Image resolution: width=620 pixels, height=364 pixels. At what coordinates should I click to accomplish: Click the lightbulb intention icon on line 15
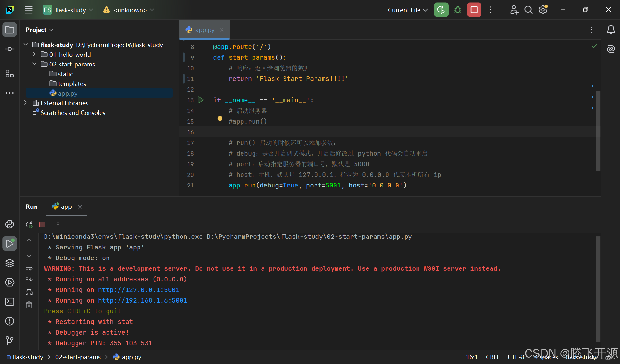tap(220, 119)
